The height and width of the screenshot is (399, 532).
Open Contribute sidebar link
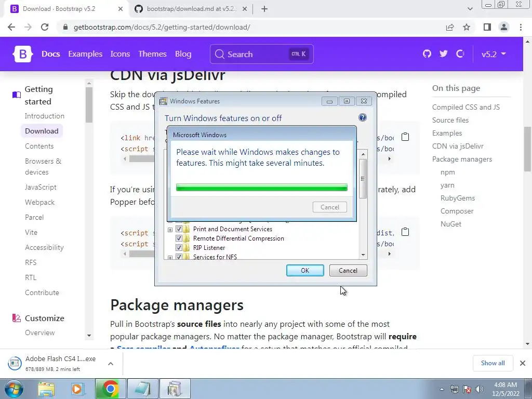(42, 292)
